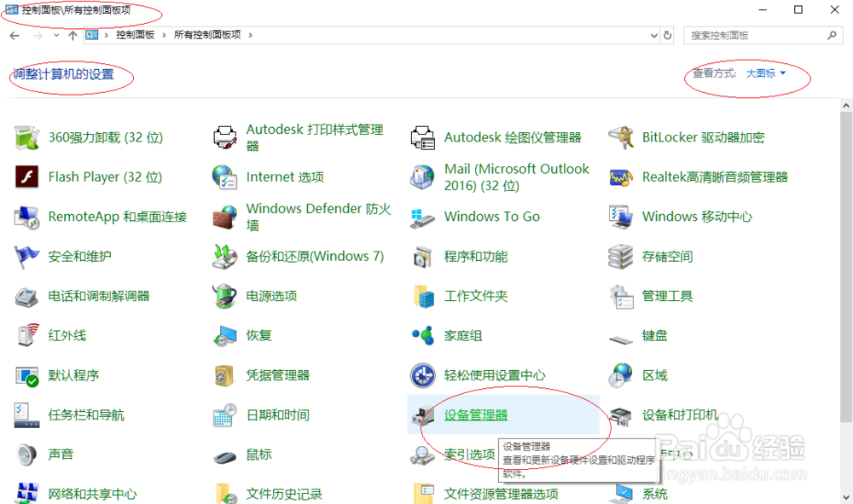Open 网络和共享中心 icon
Image resolution: width=853 pixels, height=504 pixels.
pos(26,493)
